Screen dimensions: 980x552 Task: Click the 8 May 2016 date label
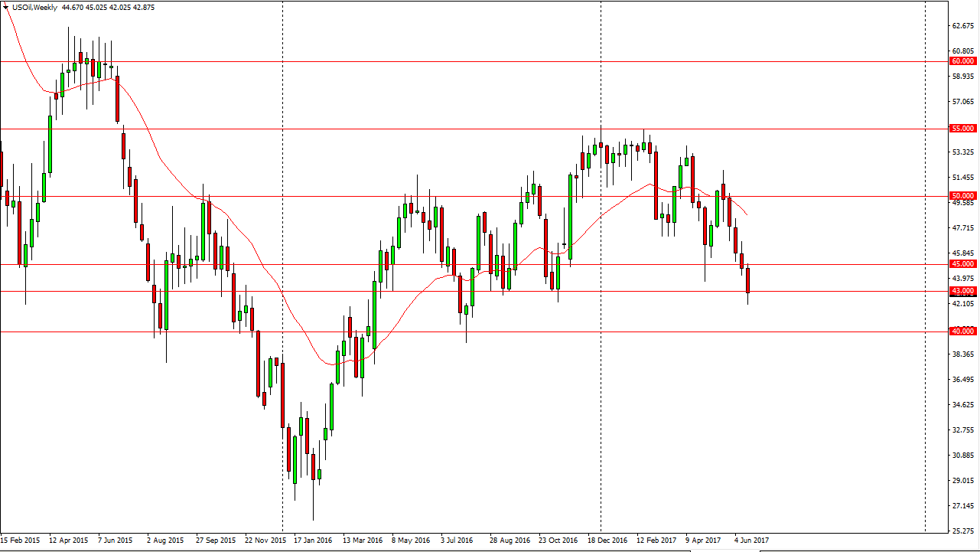(x=412, y=541)
